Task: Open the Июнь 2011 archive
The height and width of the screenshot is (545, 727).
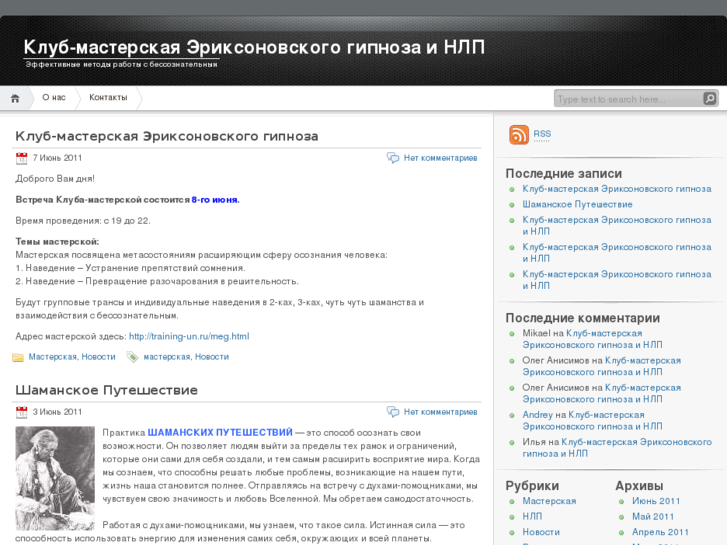Action: coord(656,501)
